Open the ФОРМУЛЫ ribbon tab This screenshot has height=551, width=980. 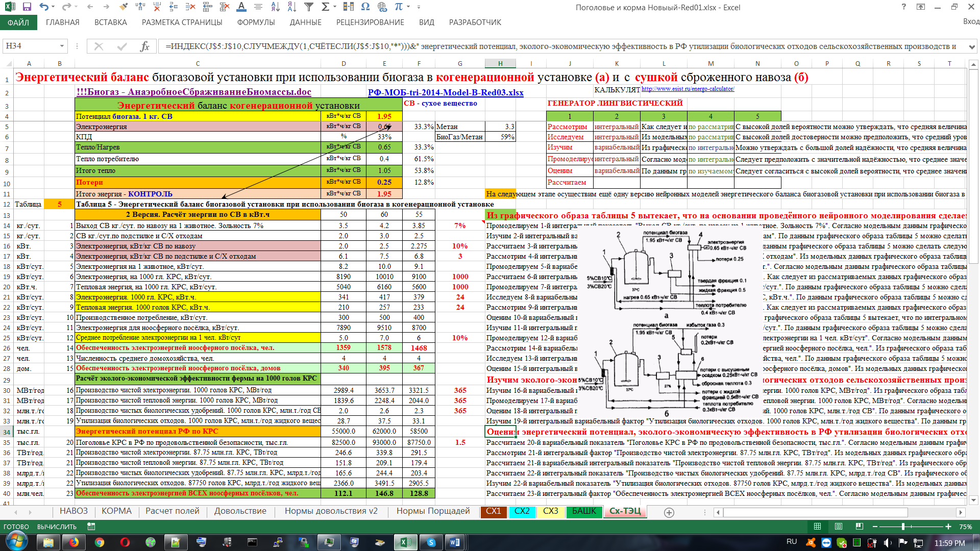tap(256, 22)
